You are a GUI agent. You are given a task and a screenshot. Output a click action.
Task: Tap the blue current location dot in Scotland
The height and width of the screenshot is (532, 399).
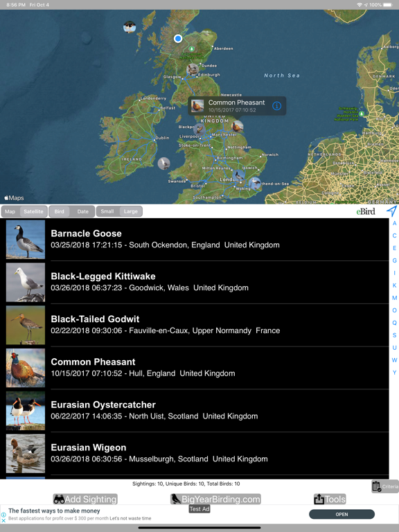(178, 38)
